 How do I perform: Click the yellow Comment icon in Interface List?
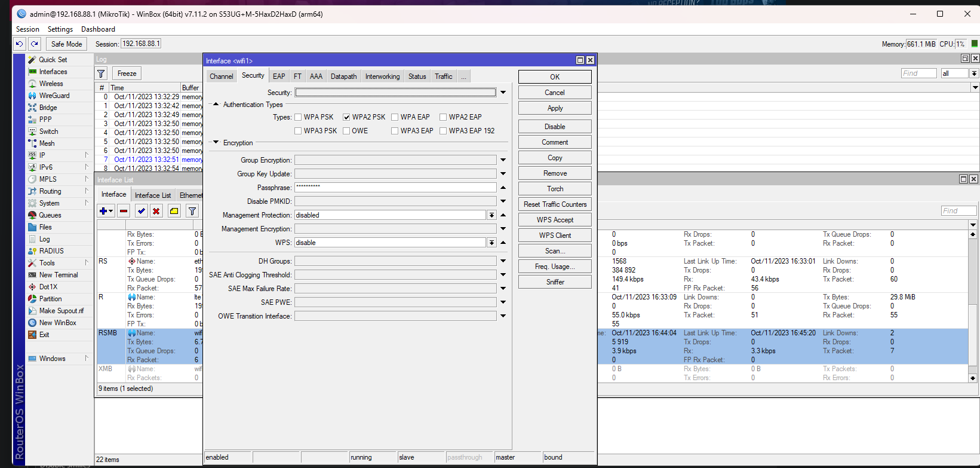174,211
